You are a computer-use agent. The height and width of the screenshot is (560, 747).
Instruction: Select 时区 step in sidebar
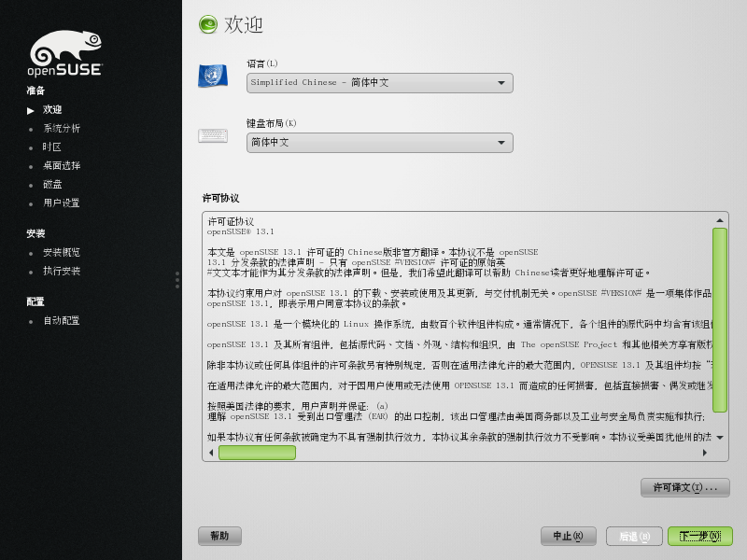52,147
